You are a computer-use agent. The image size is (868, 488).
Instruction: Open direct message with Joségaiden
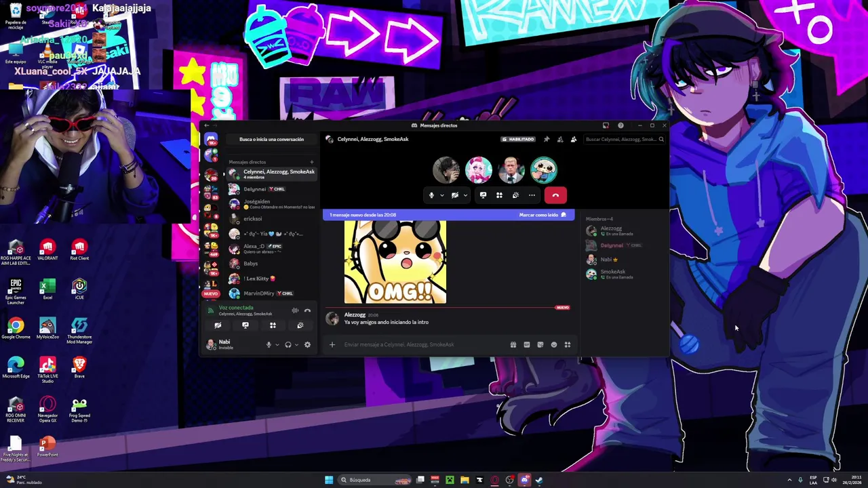tap(271, 204)
